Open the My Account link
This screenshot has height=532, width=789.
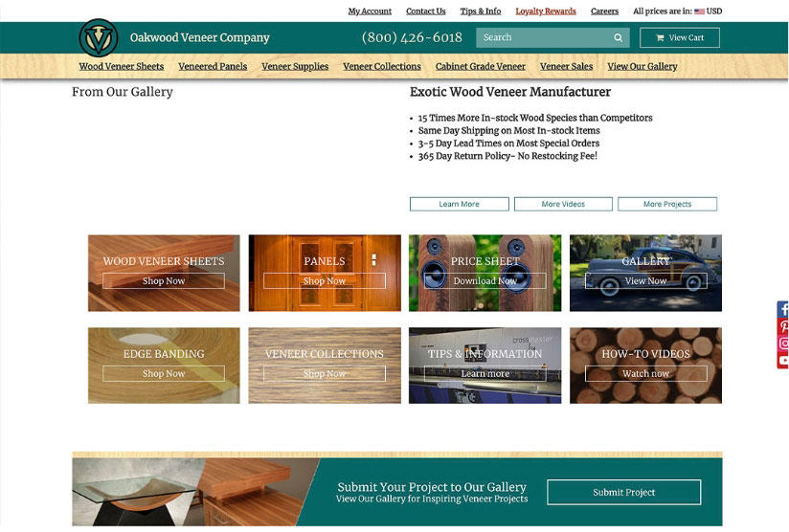pyautogui.click(x=370, y=11)
